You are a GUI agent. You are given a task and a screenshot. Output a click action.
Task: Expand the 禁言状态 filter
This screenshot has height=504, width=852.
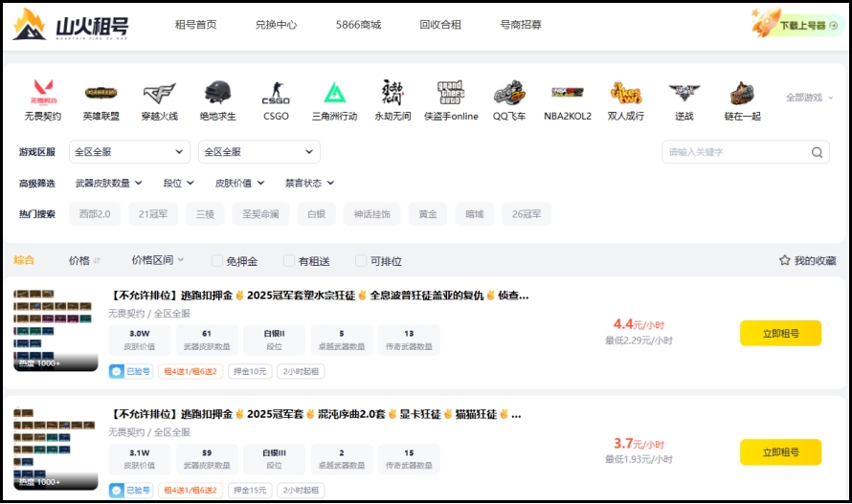pyautogui.click(x=310, y=183)
